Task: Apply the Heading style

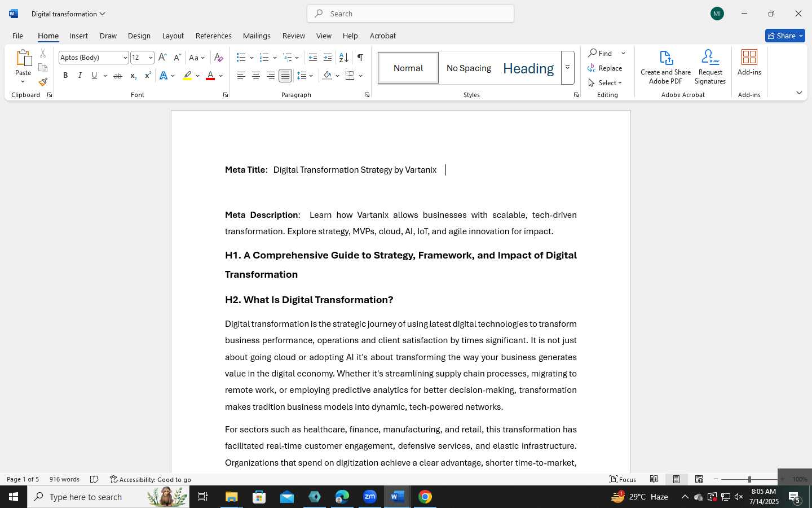Action: point(528,68)
